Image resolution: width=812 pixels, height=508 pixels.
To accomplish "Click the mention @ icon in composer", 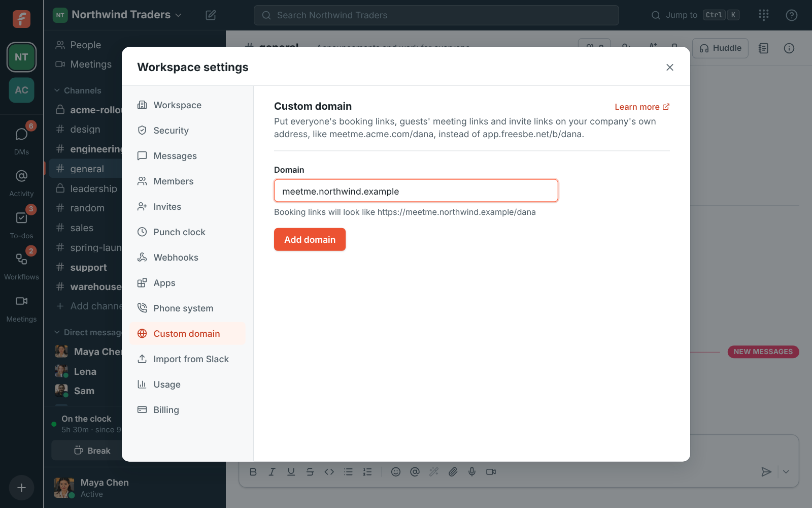I will (415, 472).
